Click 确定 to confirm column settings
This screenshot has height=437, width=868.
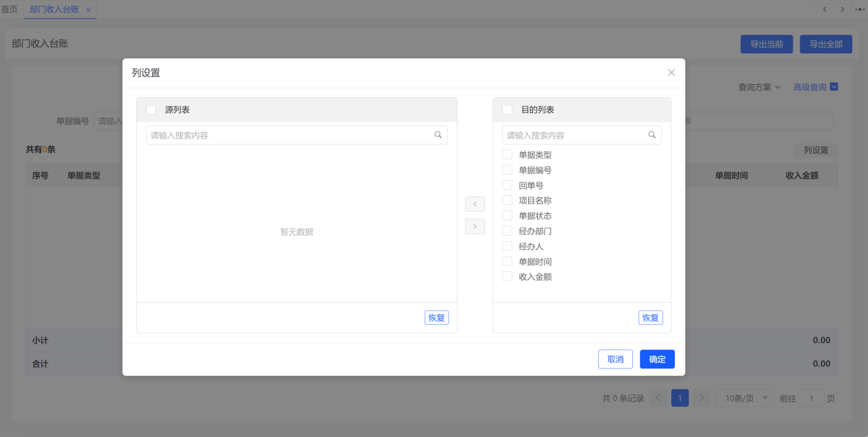657,359
